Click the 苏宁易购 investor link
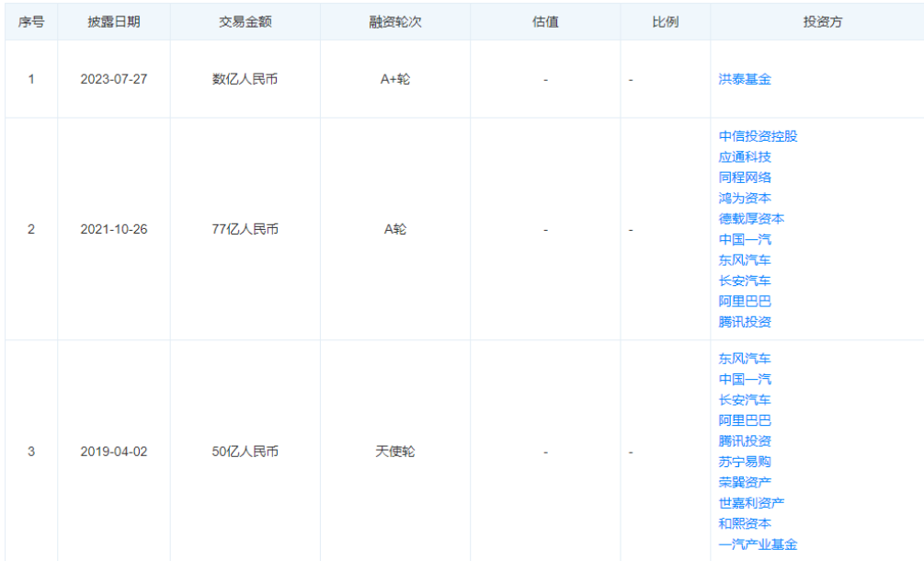Screen dimensions: 924x561 click(745, 462)
